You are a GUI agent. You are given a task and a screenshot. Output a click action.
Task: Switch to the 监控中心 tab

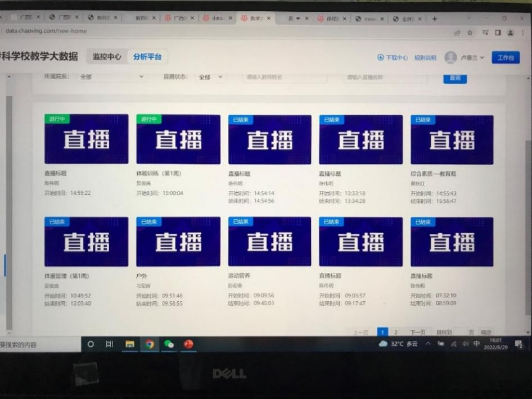coord(106,57)
